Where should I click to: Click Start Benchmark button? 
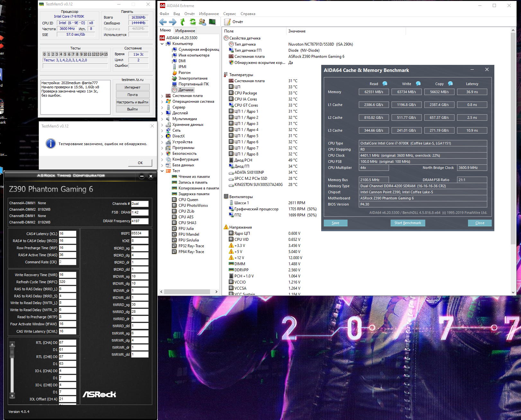408,223
